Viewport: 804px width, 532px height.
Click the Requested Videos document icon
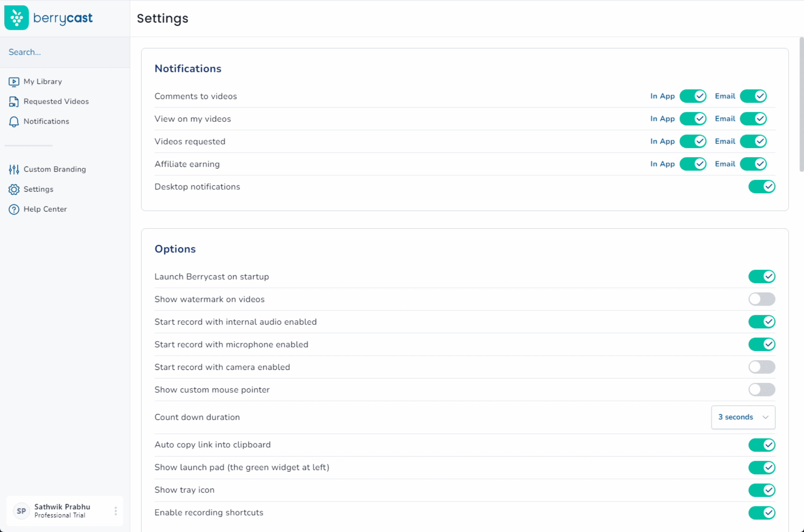[14, 102]
